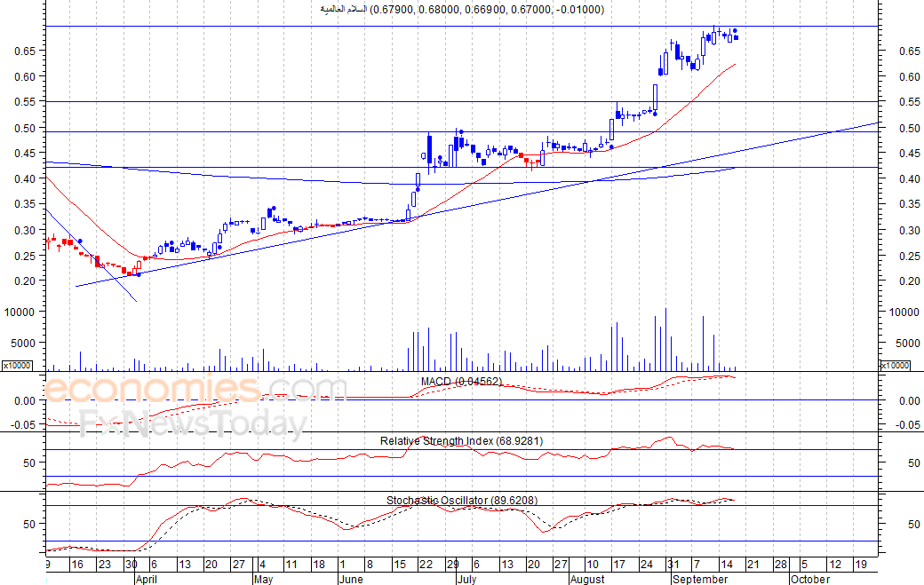Screen dimensions: 924x585
Task: Click 0.00 on the right MACD axis
Action: 910,400
